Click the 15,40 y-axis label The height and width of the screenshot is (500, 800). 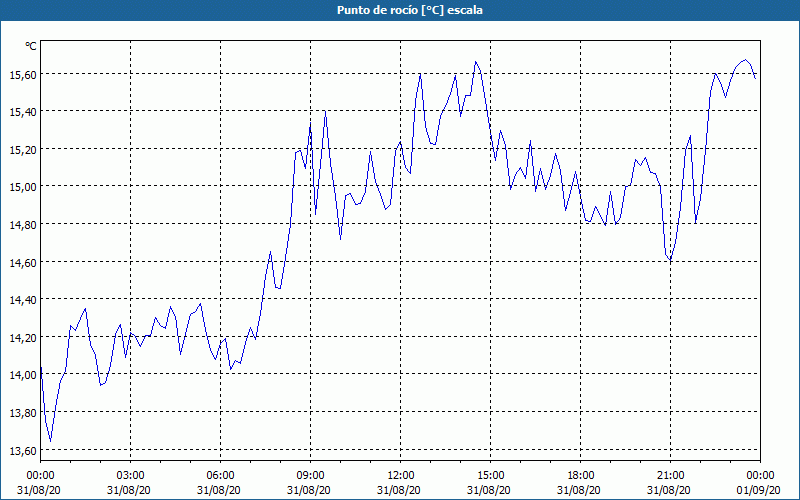coord(23,112)
